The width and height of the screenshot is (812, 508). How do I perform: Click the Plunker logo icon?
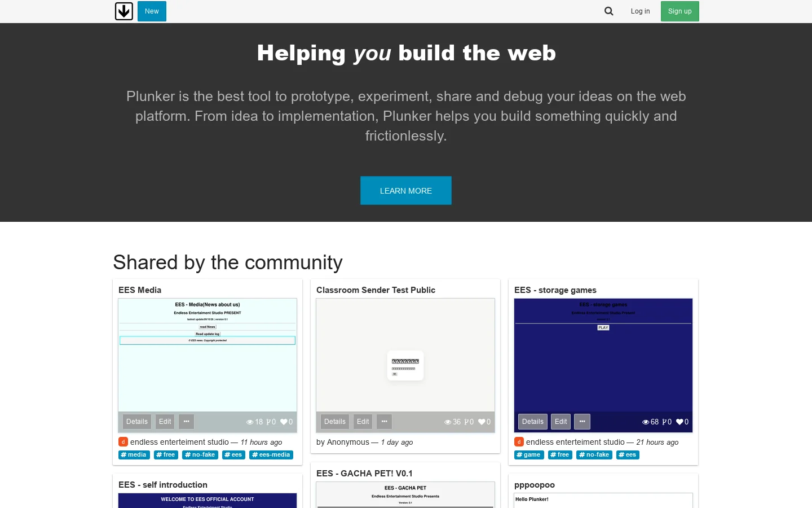[124, 11]
